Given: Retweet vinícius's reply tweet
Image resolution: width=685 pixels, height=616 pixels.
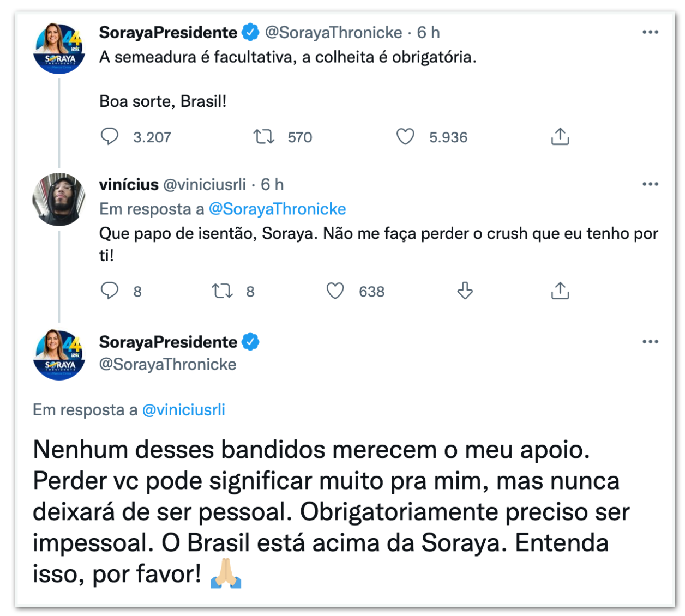Looking at the screenshot, I should (223, 291).
